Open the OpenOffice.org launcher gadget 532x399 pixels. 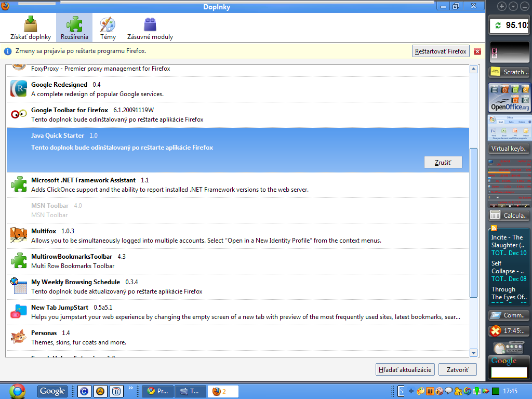(x=509, y=98)
